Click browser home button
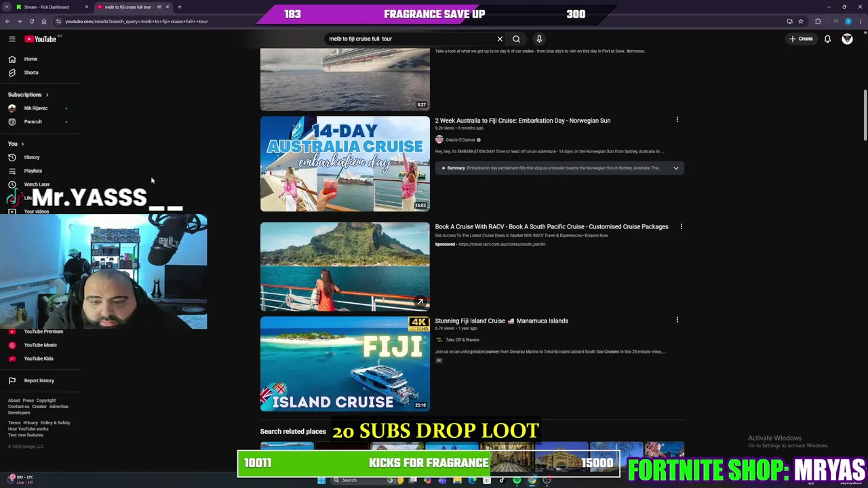The image size is (868, 488). coord(44,21)
